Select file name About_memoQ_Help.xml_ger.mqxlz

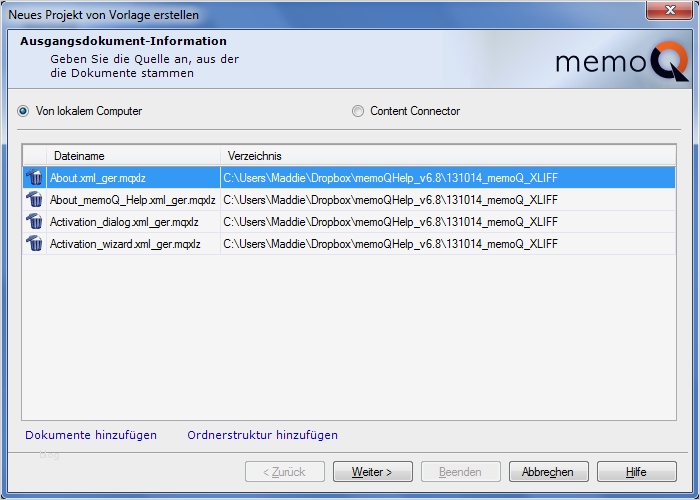pyautogui.click(x=133, y=200)
